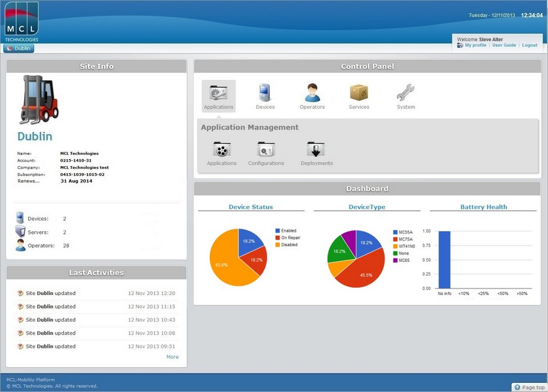Click the Enabled blue legend swatch
Viewport: 548px width, 392px height.
click(x=278, y=231)
